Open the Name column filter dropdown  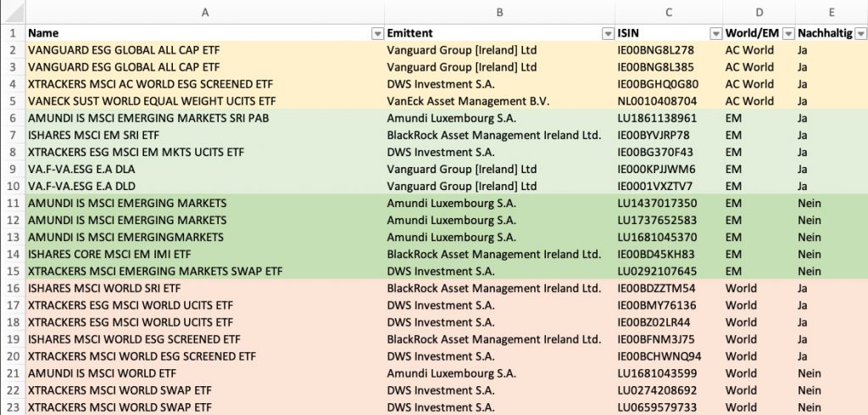377,34
